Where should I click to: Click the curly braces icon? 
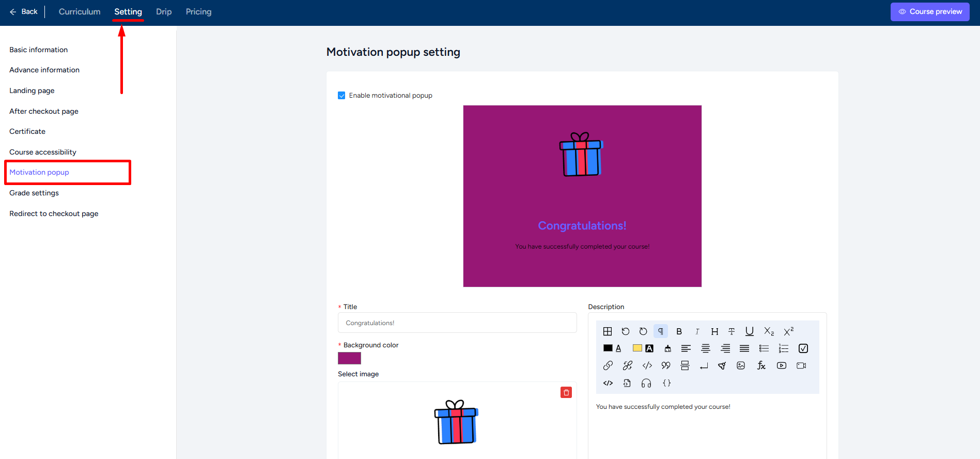(667, 383)
